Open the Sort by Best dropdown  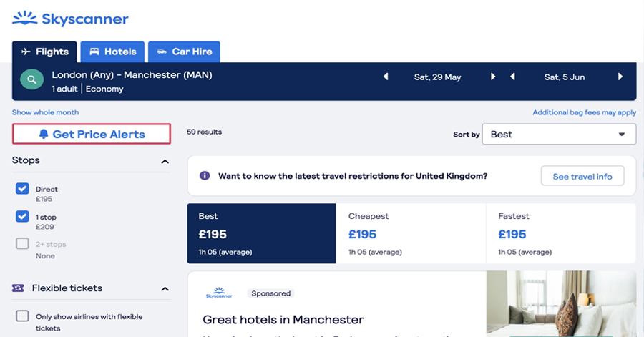[x=559, y=135]
